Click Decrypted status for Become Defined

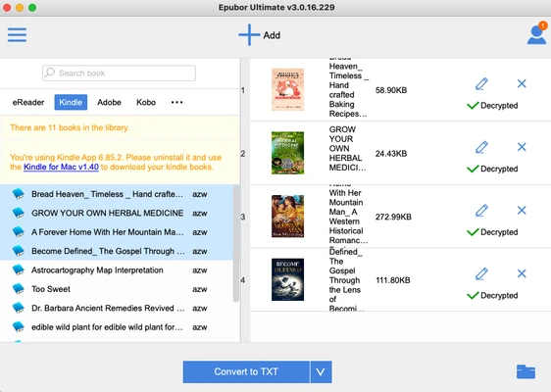492,295
